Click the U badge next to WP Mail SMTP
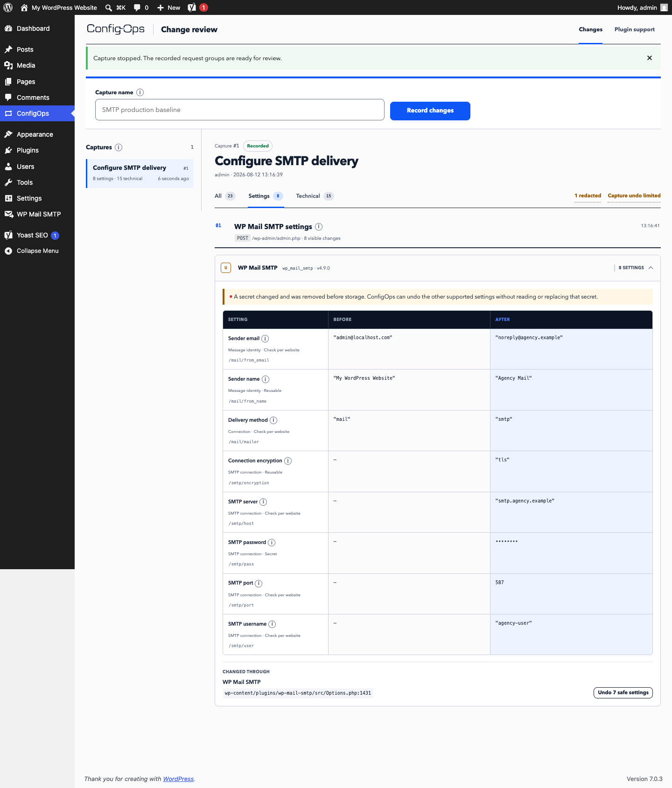 tap(226, 268)
